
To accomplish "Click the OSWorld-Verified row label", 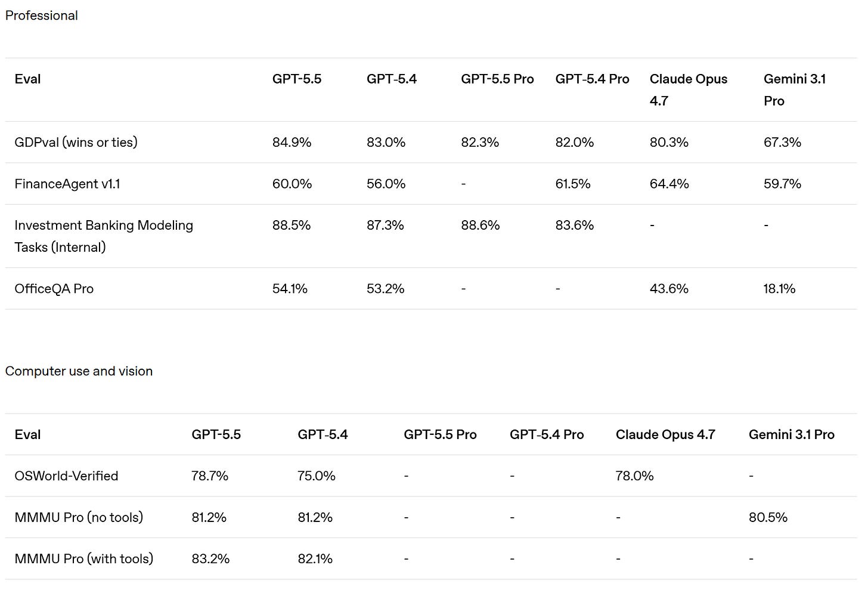I will (x=66, y=476).
